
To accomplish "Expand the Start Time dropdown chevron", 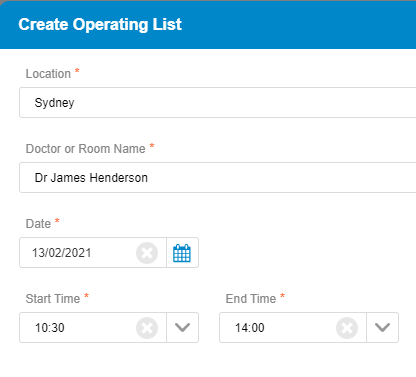I will 182,328.
